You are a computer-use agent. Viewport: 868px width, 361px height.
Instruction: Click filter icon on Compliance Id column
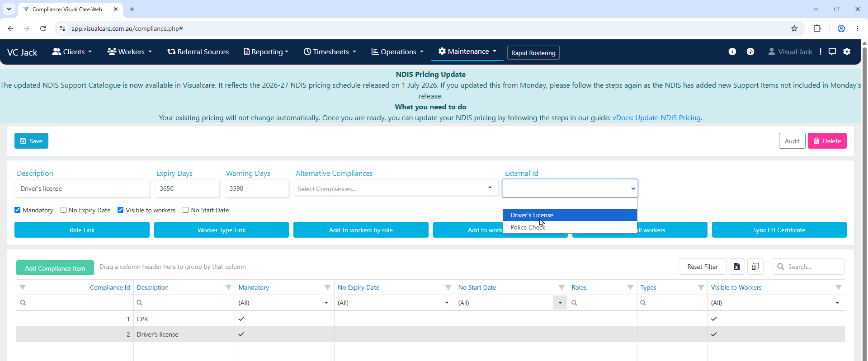tap(23, 287)
